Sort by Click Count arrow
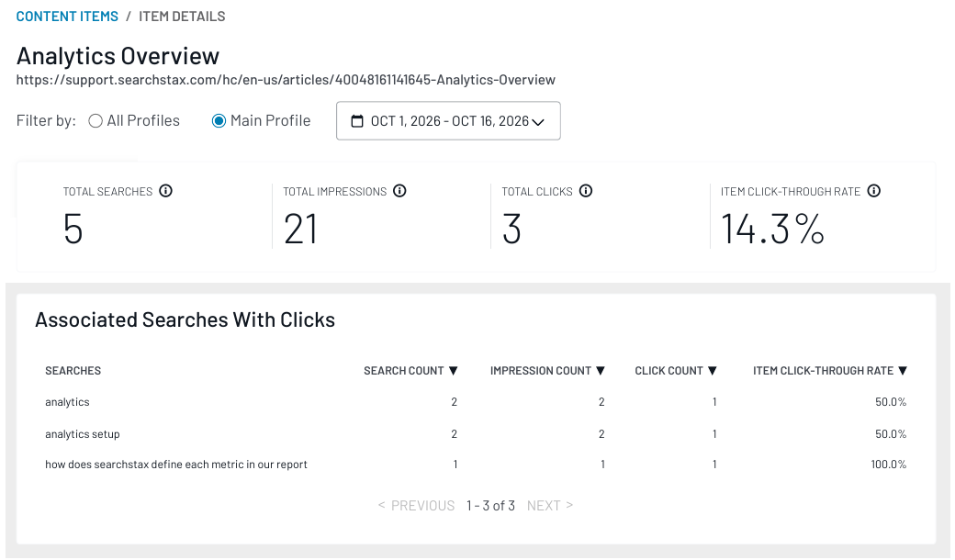 pos(713,371)
